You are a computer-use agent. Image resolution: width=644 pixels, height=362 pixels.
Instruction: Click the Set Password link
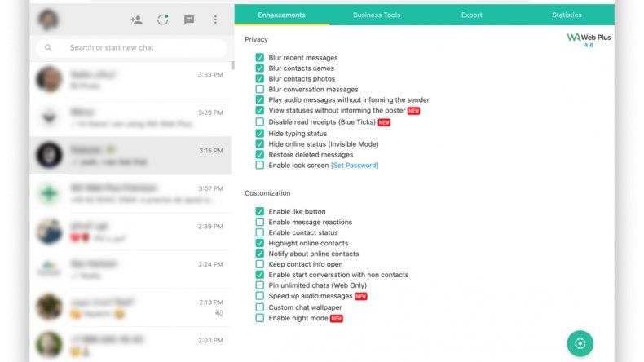[x=355, y=166]
